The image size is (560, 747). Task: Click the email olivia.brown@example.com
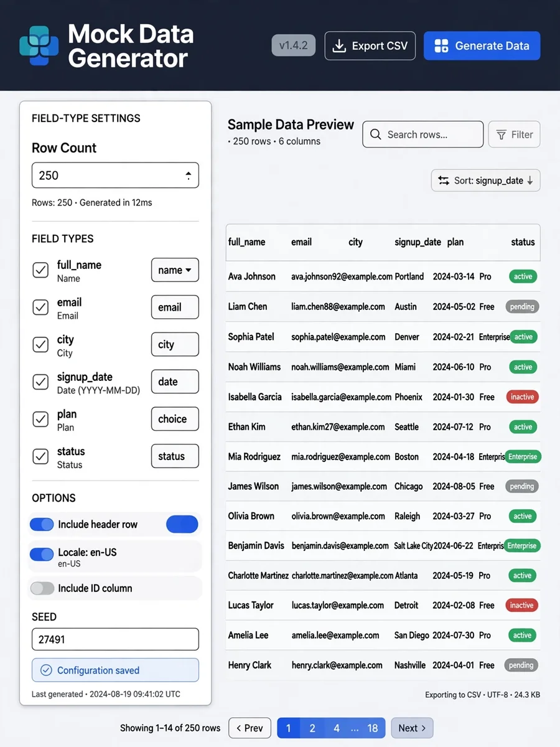338,516
